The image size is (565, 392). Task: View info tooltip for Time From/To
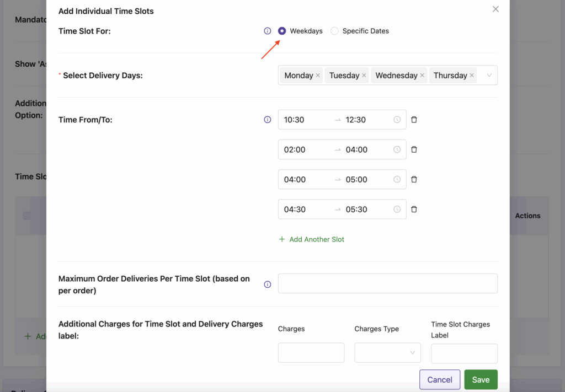pos(268,120)
